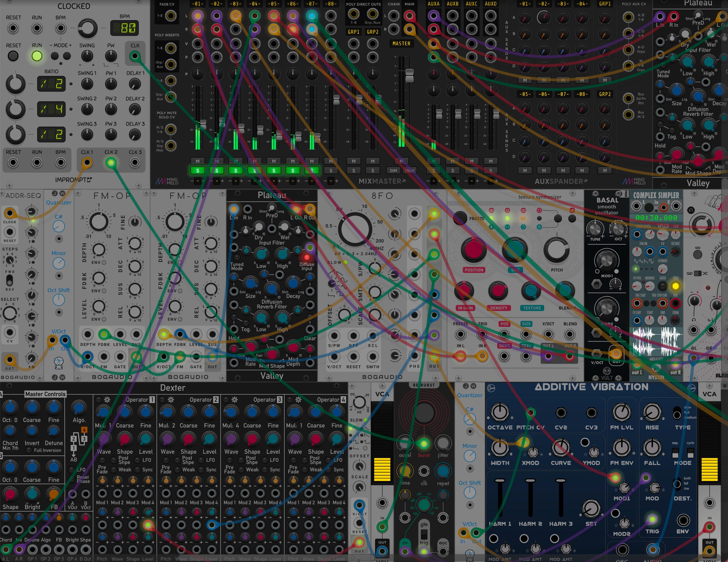This screenshot has width=728, height=562.
Task: Click the GRP2 label on MixMaster
Action: (x=373, y=32)
